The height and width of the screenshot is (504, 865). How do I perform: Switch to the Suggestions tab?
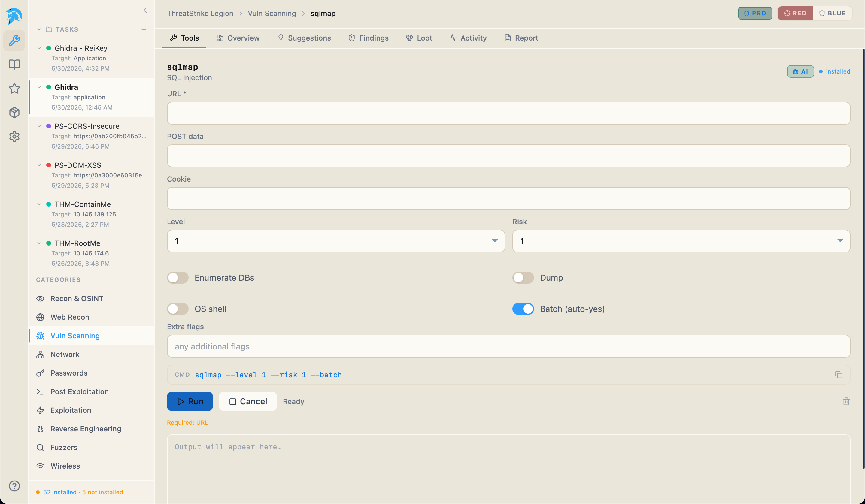tap(304, 38)
